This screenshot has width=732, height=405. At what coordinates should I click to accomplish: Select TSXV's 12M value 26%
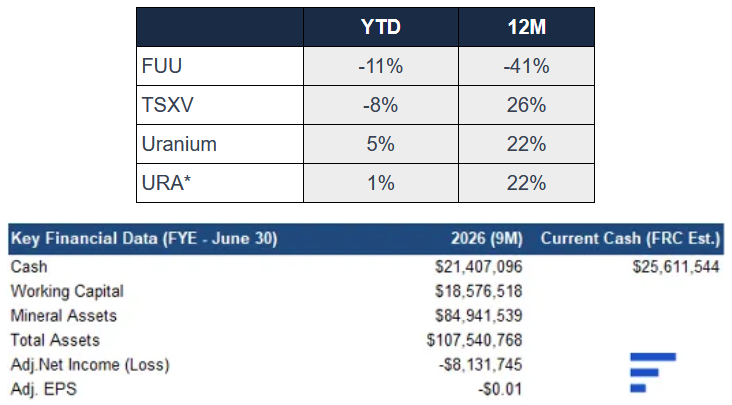click(x=526, y=105)
